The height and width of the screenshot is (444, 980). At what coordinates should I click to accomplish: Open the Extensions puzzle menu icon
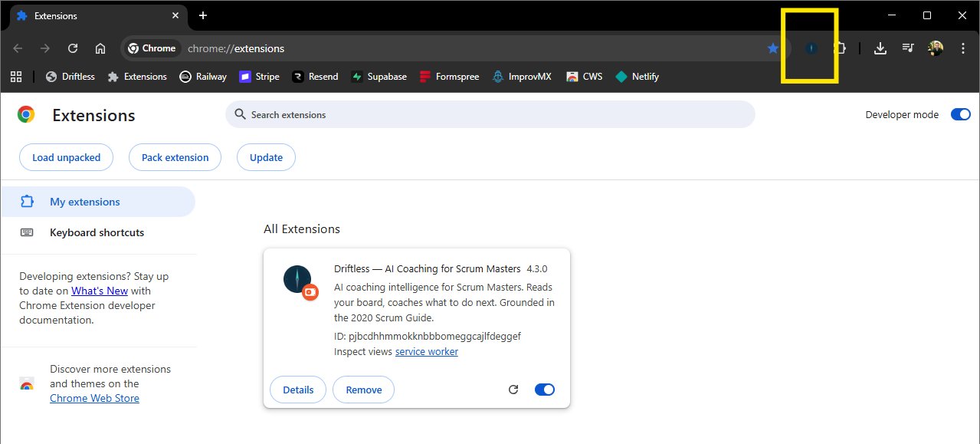pyautogui.click(x=840, y=48)
